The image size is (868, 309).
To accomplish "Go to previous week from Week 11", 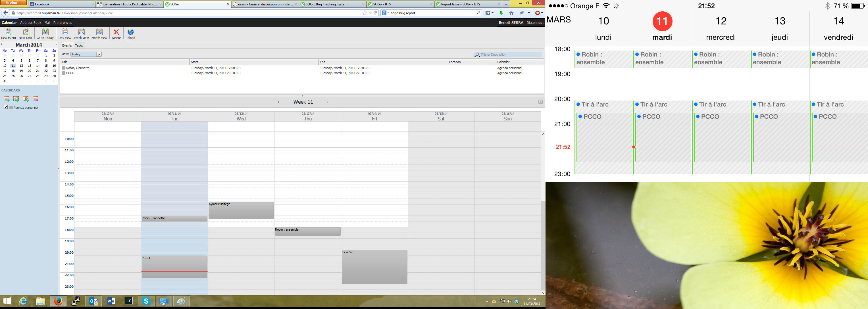I will pyautogui.click(x=278, y=102).
